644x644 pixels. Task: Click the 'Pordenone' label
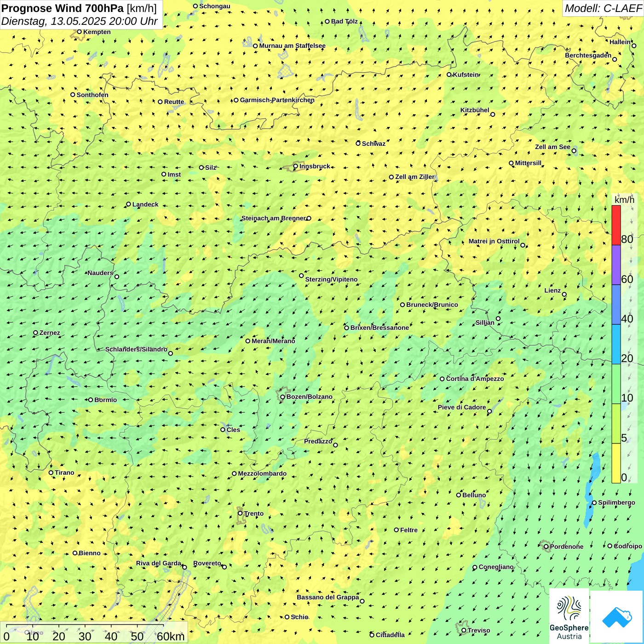click(567, 547)
